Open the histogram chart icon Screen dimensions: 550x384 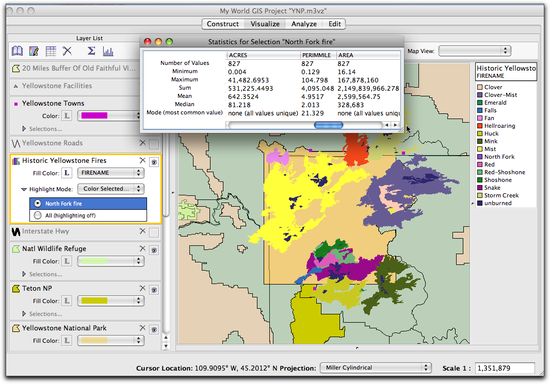coord(108,51)
